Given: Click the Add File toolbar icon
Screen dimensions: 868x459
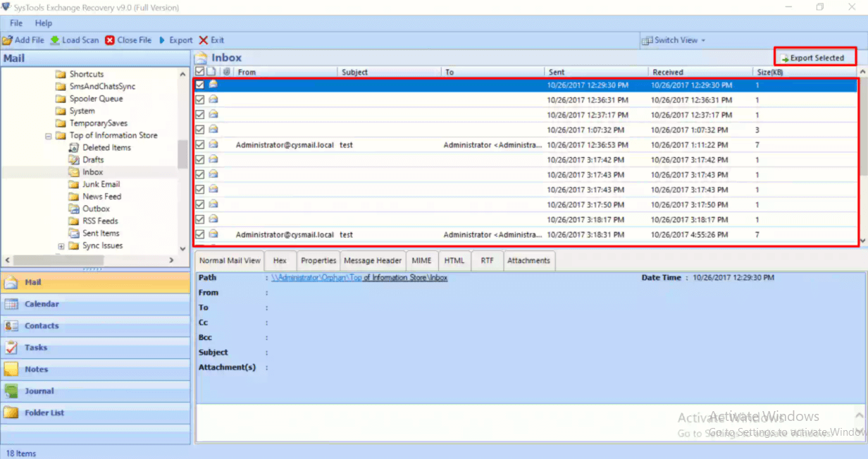Looking at the screenshot, I should (7, 40).
